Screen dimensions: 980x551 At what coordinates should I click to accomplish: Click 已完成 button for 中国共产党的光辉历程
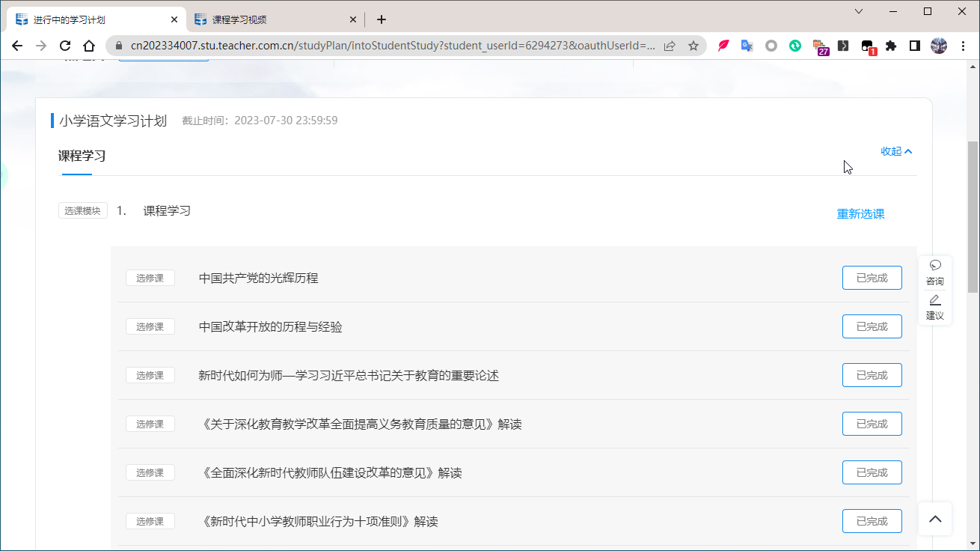click(x=872, y=278)
